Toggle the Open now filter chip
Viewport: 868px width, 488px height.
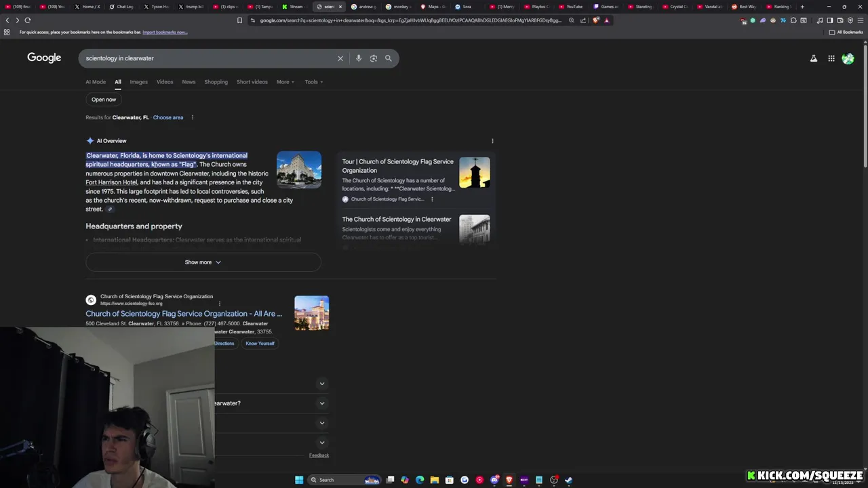pyautogui.click(x=104, y=100)
